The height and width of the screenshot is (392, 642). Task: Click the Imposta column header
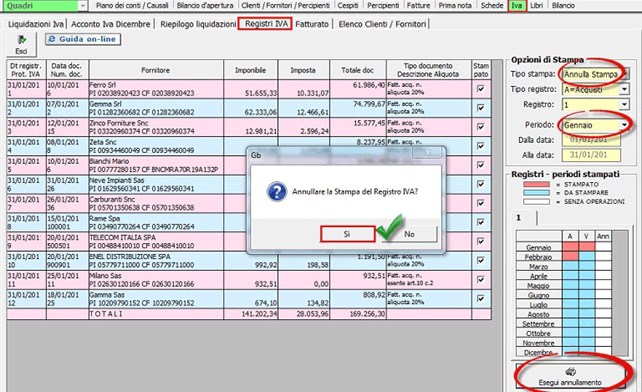click(303, 70)
